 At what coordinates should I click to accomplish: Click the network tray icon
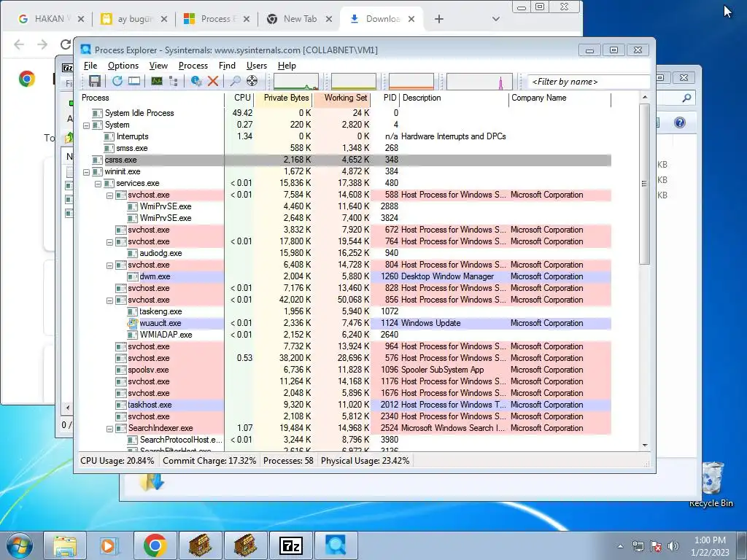coord(638,546)
